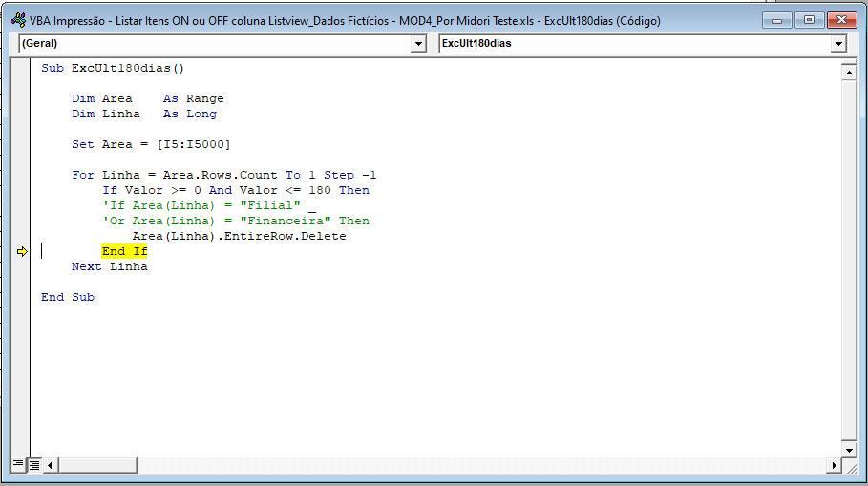This screenshot has width=868, height=486.
Task: Click vertical scrollbar up arrow
Action: (x=849, y=73)
